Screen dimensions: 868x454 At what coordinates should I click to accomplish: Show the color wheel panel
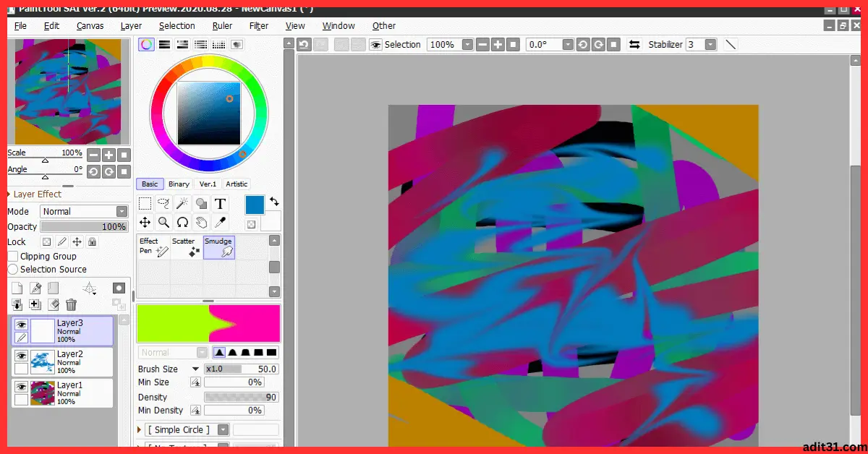coord(147,45)
